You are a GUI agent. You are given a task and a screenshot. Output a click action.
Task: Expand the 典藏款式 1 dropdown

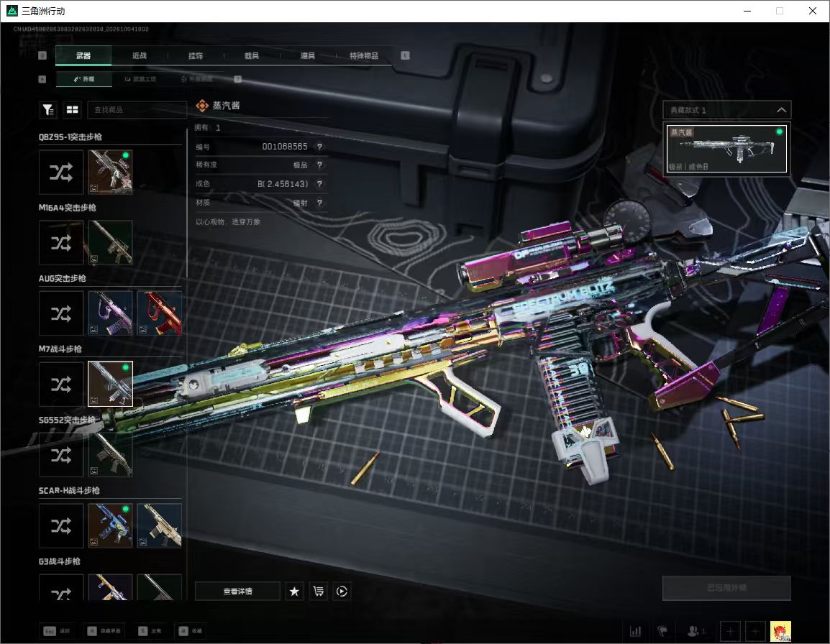(726, 110)
